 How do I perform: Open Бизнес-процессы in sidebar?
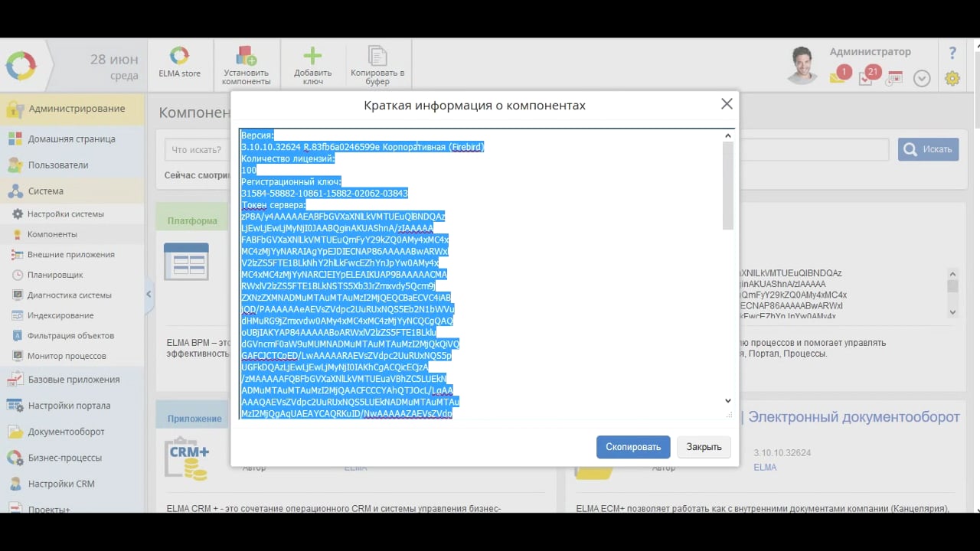click(72, 458)
